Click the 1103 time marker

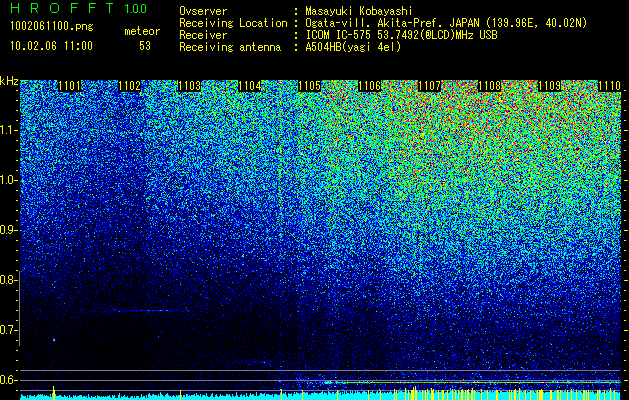pos(189,86)
